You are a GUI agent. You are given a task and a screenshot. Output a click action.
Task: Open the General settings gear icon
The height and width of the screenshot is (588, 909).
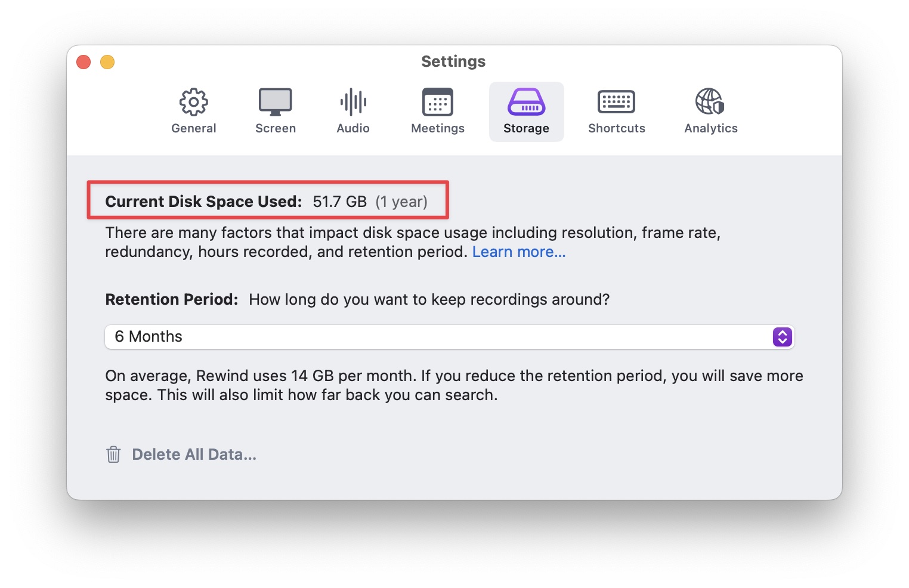(x=194, y=102)
